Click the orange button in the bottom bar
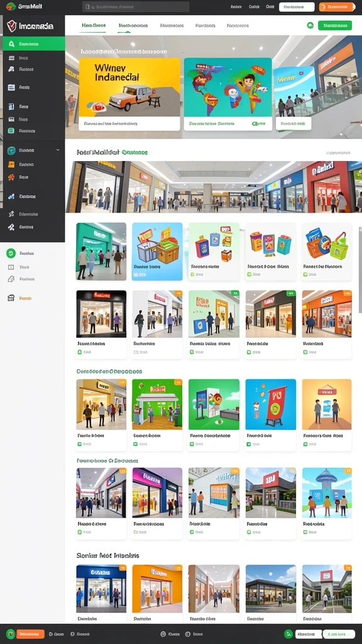 click(30, 634)
